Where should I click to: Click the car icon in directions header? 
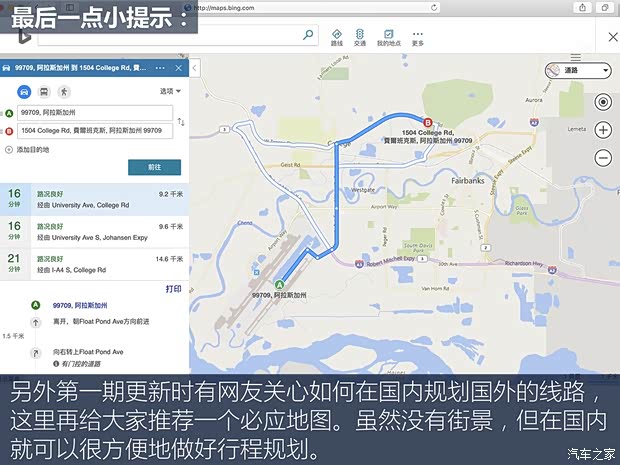pyautogui.click(x=6, y=68)
